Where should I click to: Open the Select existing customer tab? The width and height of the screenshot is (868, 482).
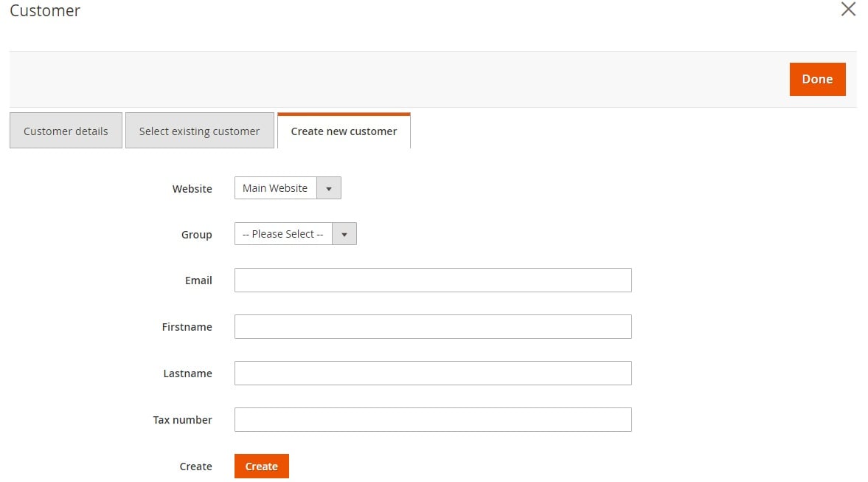[x=199, y=131]
